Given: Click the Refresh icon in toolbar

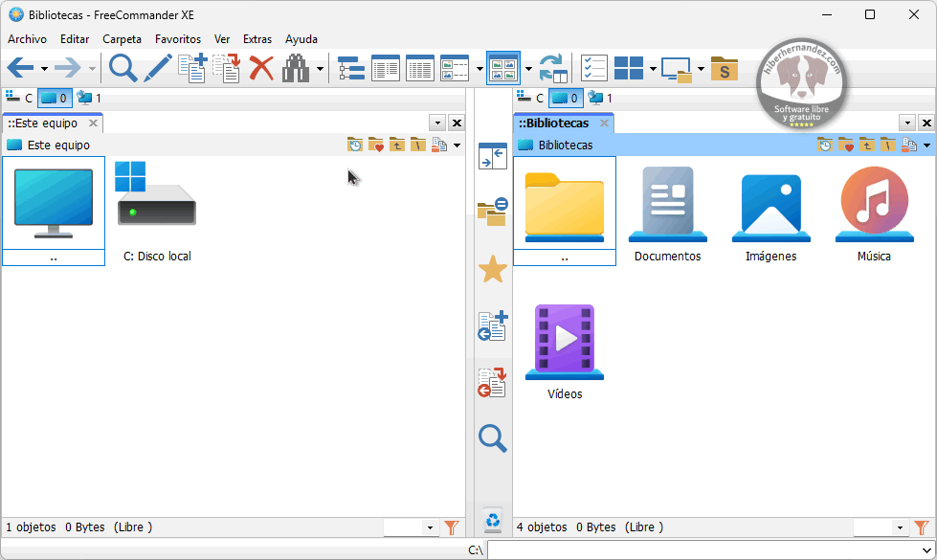Looking at the screenshot, I should [552, 68].
